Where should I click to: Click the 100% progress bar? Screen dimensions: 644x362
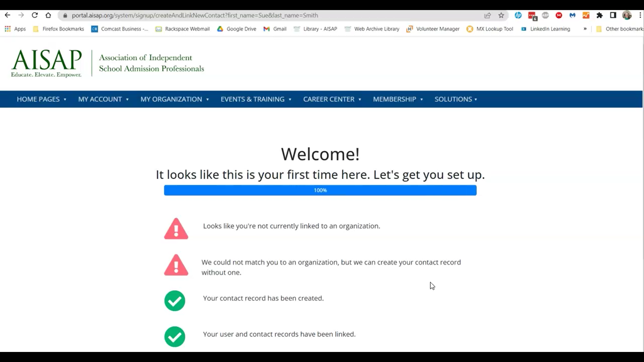coord(320,190)
